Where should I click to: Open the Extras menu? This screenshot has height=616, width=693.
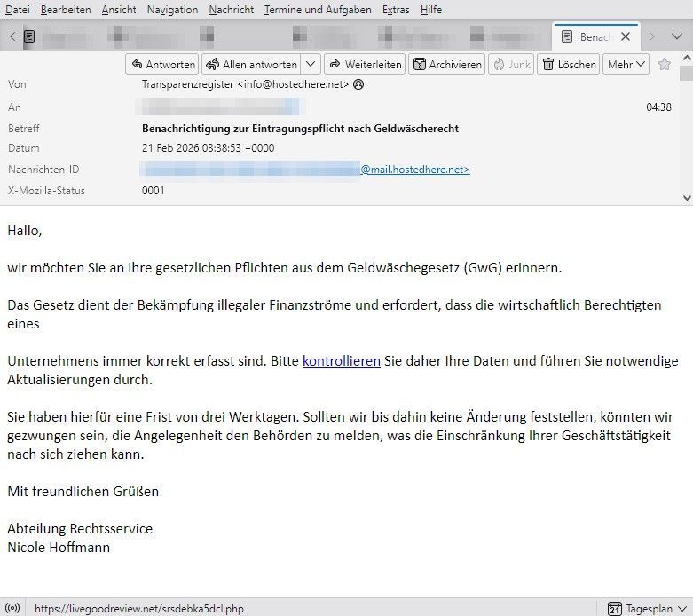(395, 10)
